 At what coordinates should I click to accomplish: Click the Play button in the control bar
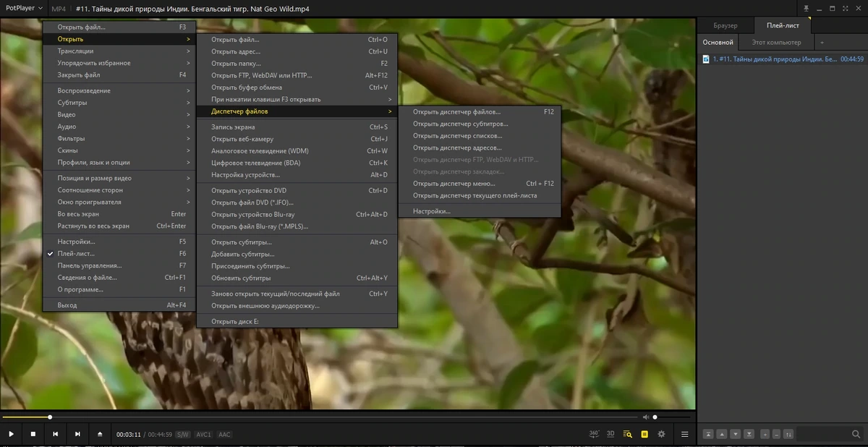[11, 434]
